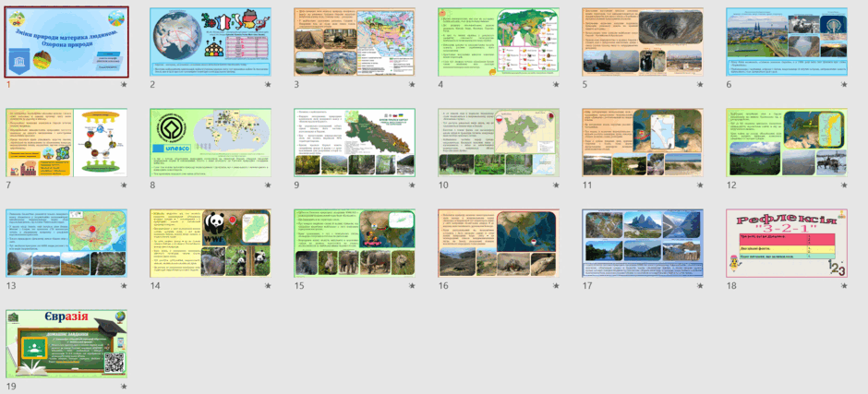Select slide 11 thumbnail
The image size is (868, 394).
point(643,143)
